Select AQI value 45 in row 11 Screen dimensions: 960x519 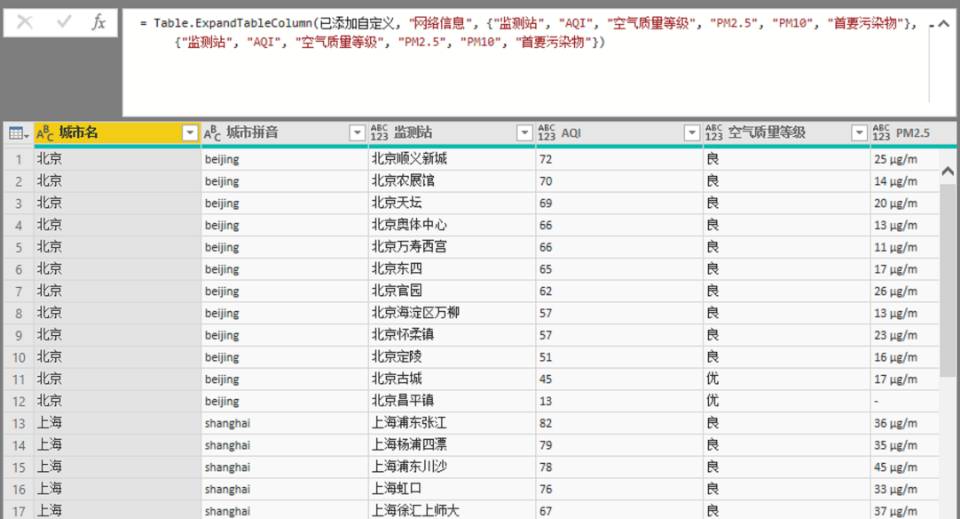pyautogui.click(x=620, y=379)
